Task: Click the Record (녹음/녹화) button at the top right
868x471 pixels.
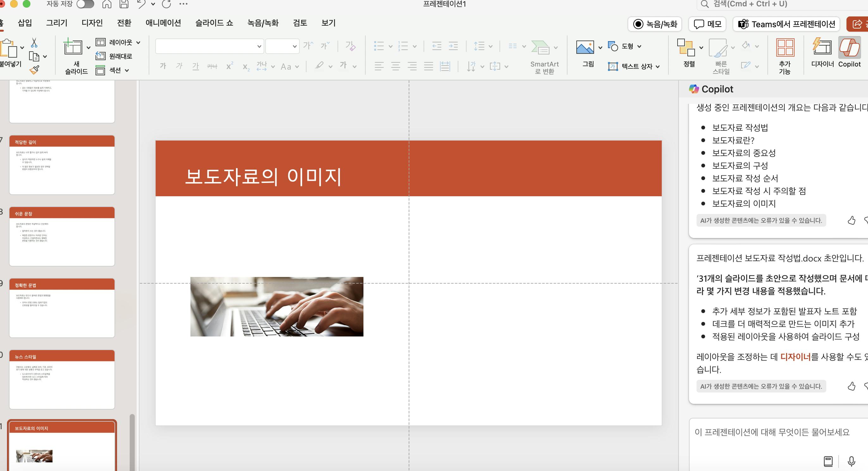Action: coord(655,24)
